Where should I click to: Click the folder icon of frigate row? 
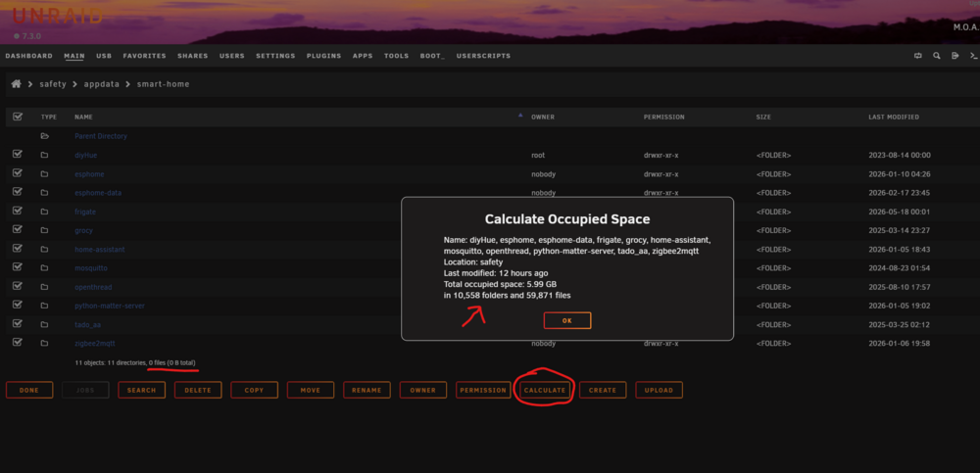[x=44, y=212]
